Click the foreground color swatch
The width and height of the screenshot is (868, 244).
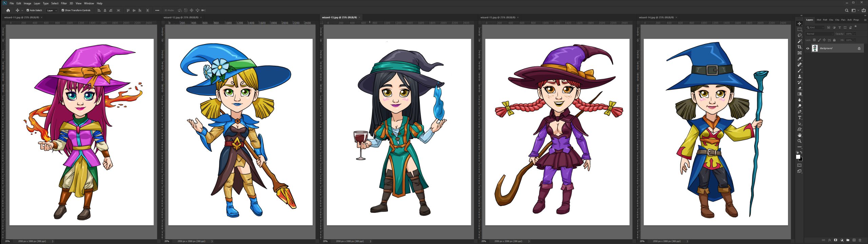click(x=798, y=157)
